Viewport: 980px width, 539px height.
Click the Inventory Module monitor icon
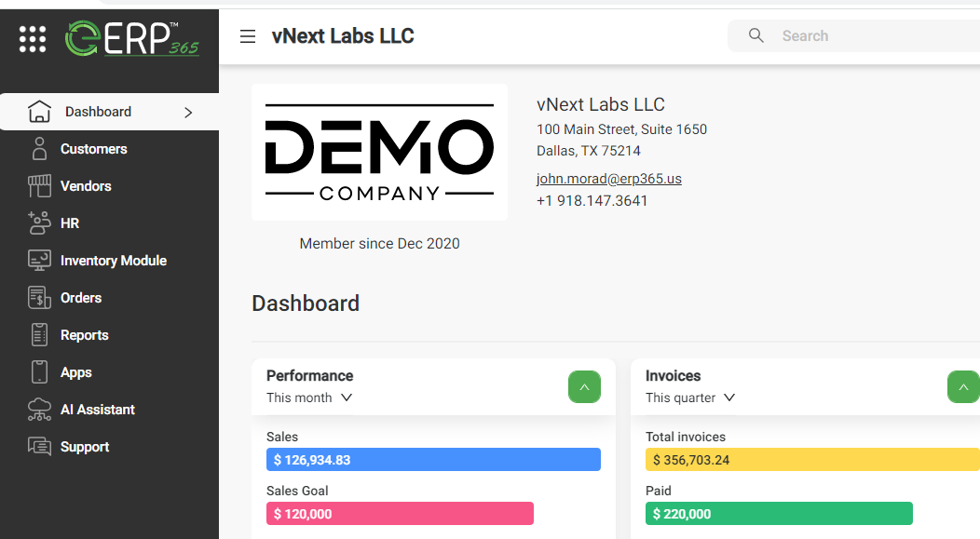tap(39, 261)
